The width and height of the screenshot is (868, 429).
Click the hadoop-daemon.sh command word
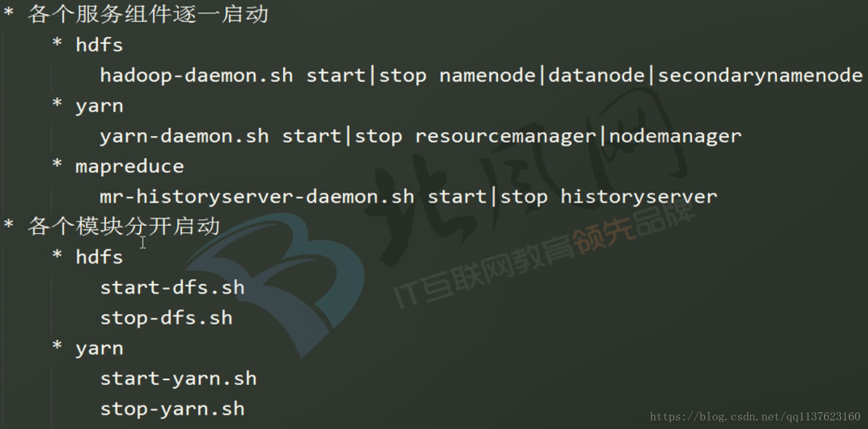pos(196,76)
